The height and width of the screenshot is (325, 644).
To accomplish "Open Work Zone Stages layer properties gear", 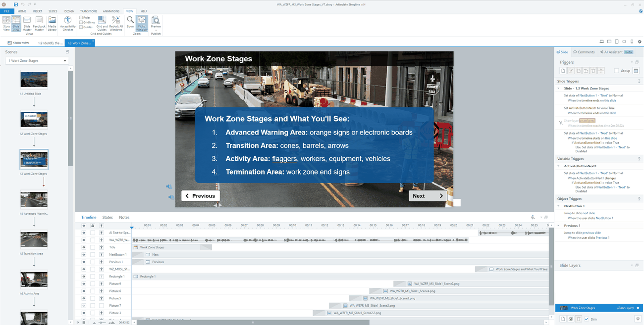I will click(638, 319).
